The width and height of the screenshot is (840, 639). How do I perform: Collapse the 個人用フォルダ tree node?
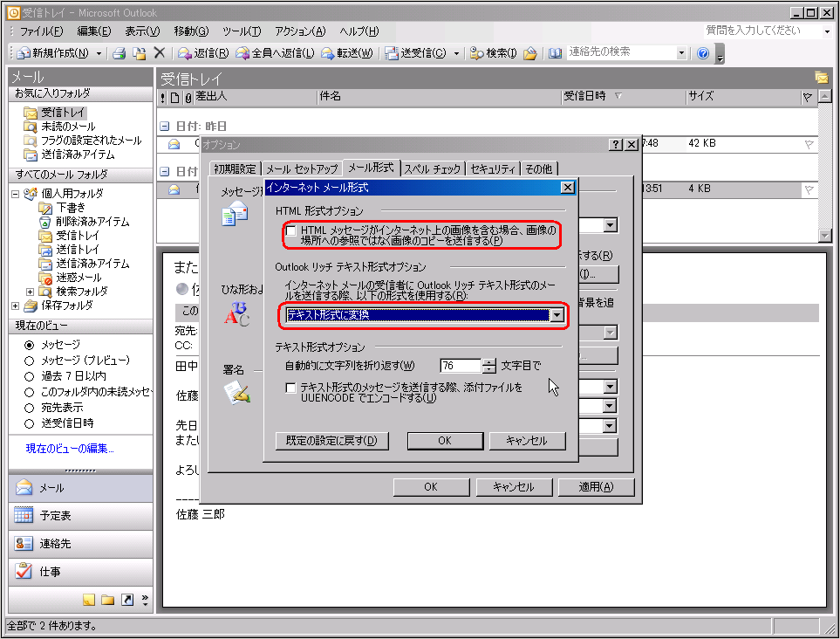pos(15,194)
